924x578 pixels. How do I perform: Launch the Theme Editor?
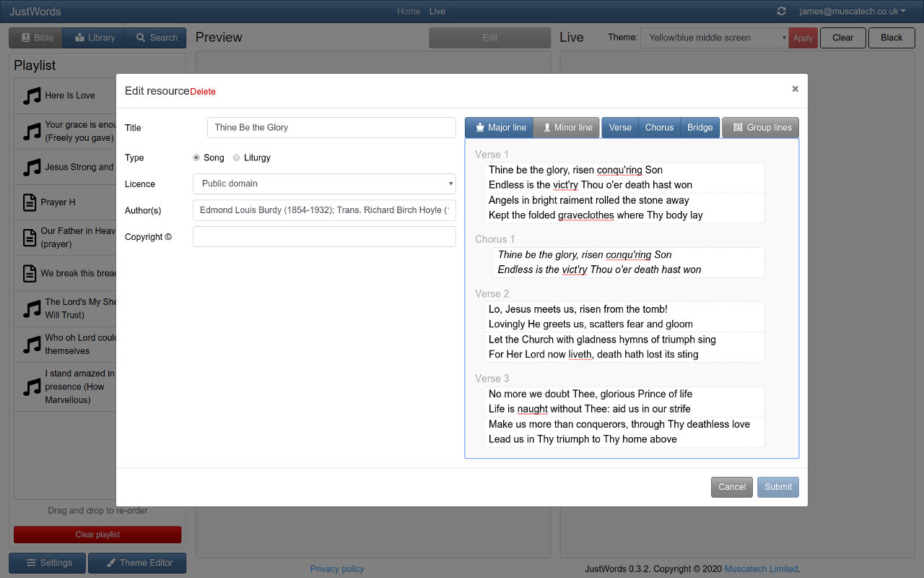137,563
